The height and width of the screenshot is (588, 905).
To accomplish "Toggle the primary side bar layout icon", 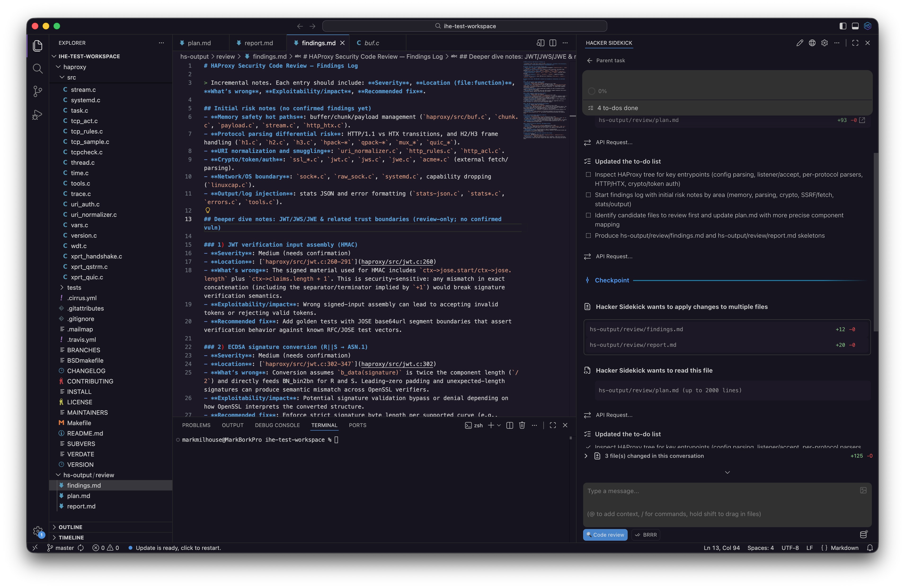I will coord(843,26).
